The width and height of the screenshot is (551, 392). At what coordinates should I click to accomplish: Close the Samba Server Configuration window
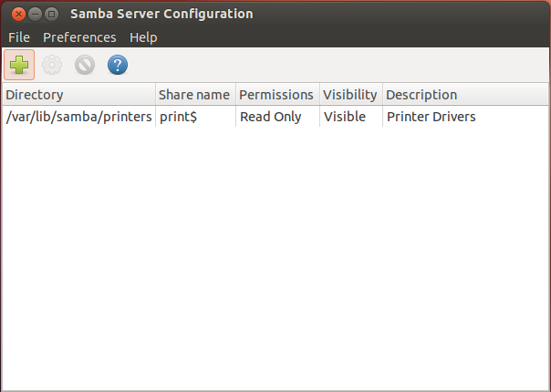pyautogui.click(x=18, y=15)
